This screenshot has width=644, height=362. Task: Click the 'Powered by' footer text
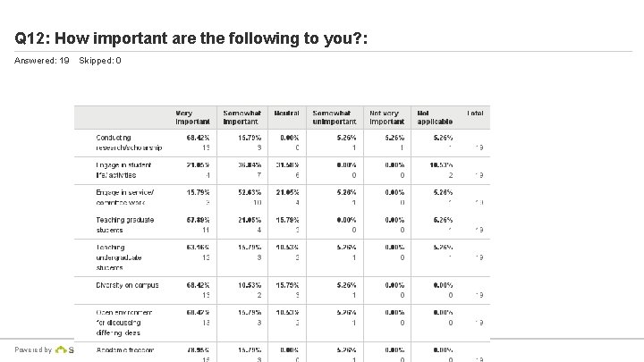click(x=33, y=349)
